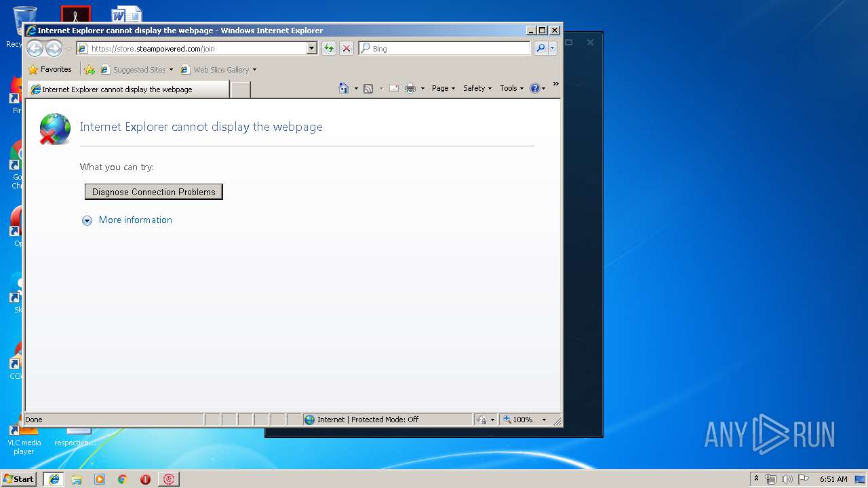Click the 'Done' status bar text

click(34, 420)
